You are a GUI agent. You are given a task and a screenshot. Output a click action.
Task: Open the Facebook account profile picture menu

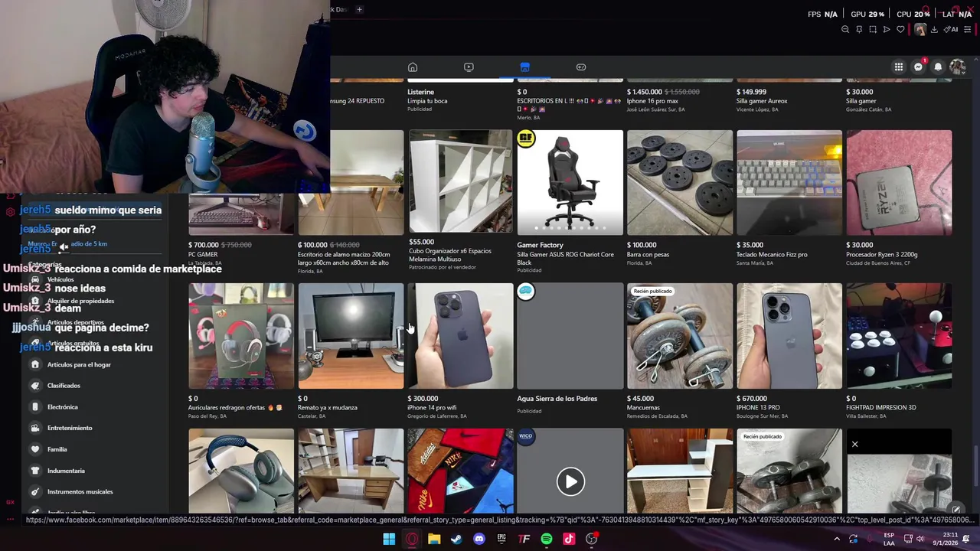pyautogui.click(x=957, y=67)
